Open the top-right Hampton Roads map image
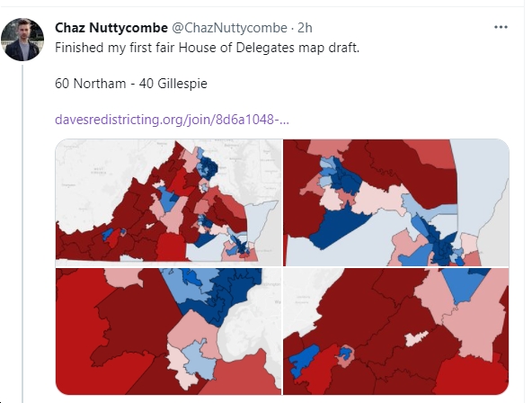This screenshot has height=403, width=532. pyautogui.click(x=396, y=202)
